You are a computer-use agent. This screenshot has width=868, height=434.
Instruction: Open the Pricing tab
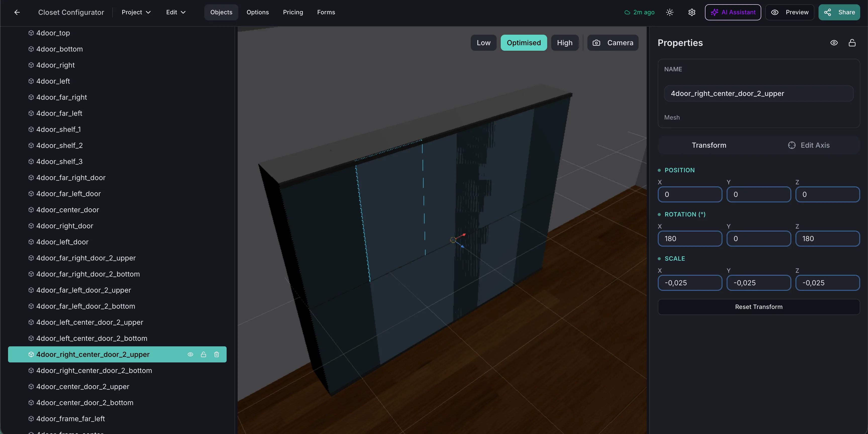pyautogui.click(x=293, y=13)
